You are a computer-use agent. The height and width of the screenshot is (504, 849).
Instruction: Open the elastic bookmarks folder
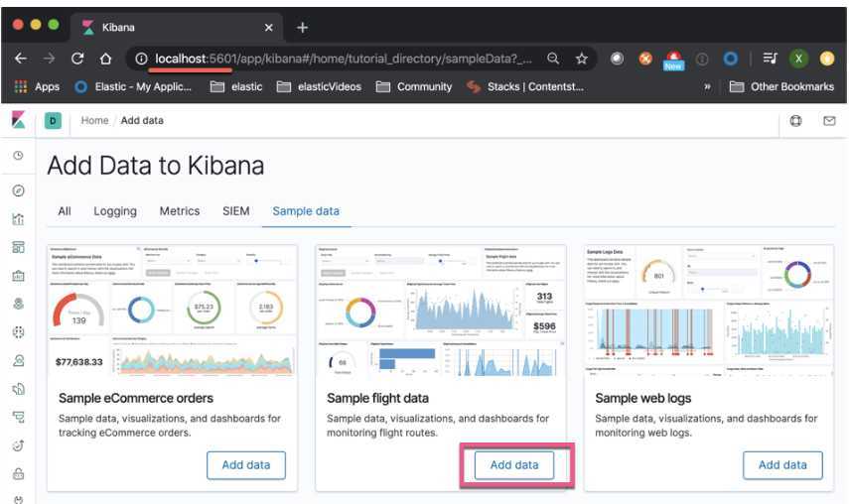236,86
